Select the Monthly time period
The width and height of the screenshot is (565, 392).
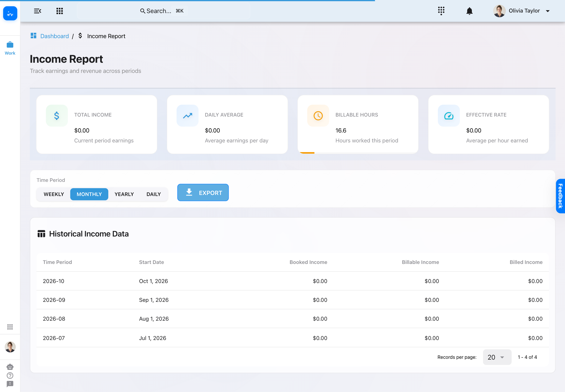[x=89, y=194]
